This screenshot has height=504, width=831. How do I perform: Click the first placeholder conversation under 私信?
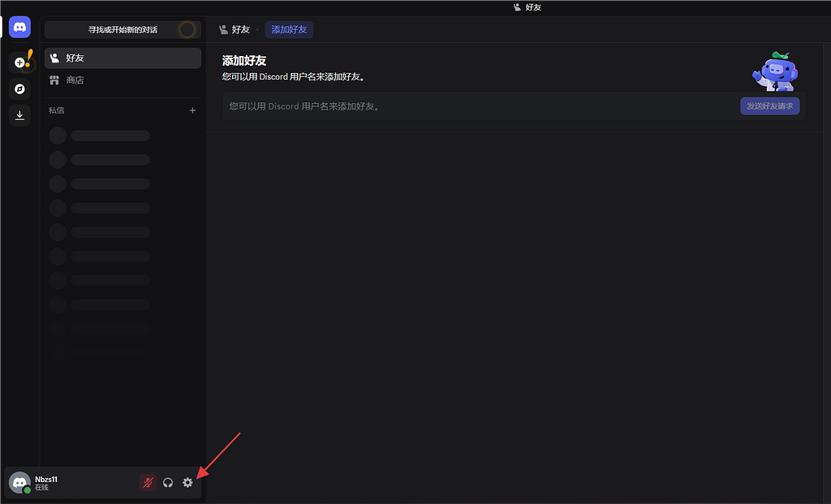coord(101,136)
